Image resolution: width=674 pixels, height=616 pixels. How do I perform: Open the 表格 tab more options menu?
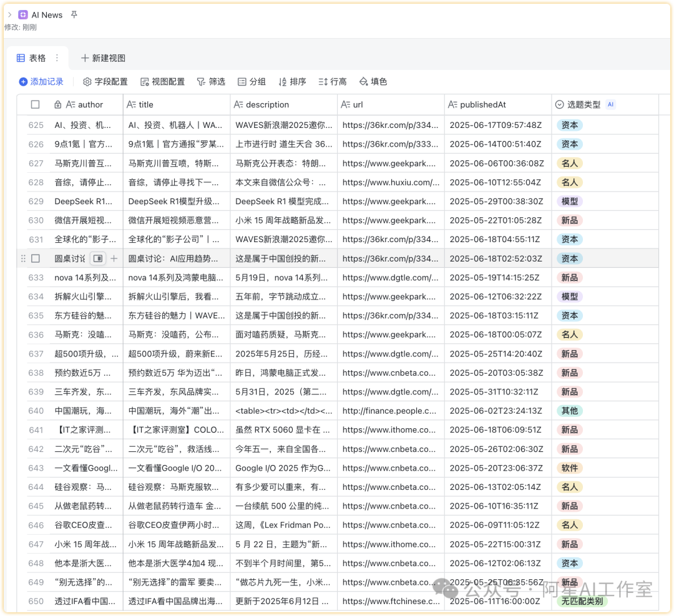point(57,58)
